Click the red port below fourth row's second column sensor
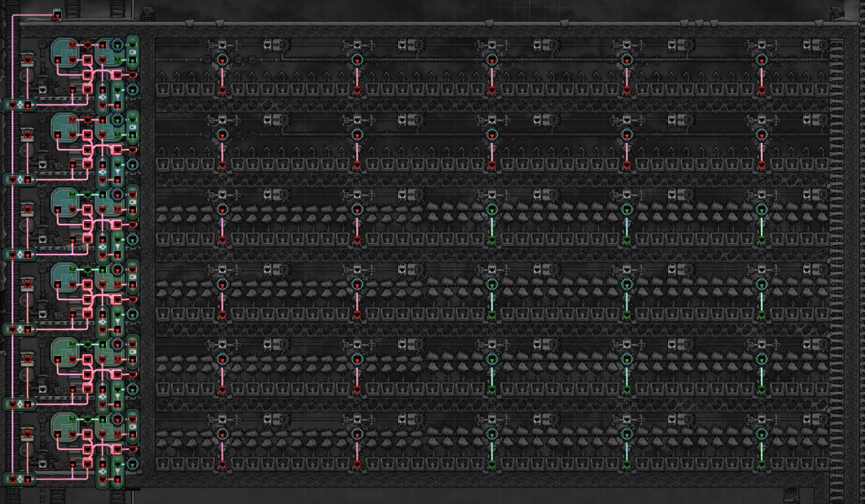The width and height of the screenshot is (865, 504). 357,315
